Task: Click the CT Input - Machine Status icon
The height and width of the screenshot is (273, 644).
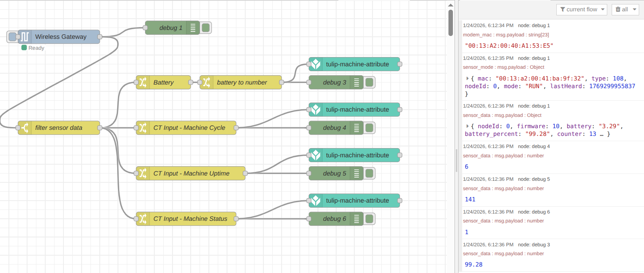Action: pyautogui.click(x=143, y=219)
